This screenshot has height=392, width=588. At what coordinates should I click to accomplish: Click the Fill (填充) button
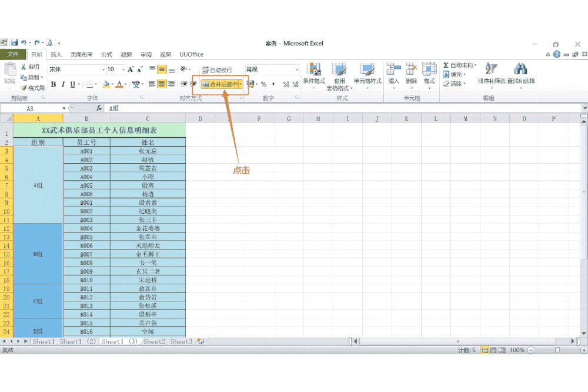(x=454, y=74)
